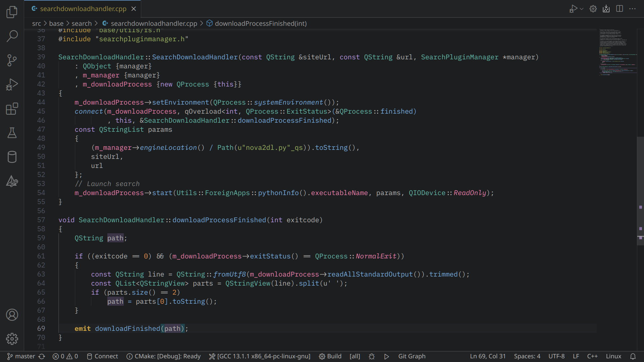Click the master branch indicator

click(x=21, y=356)
